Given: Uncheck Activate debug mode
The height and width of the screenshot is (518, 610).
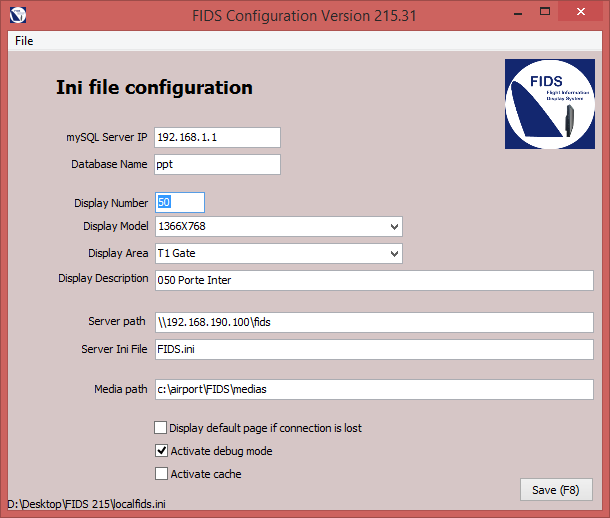Looking at the screenshot, I should (161, 451).
